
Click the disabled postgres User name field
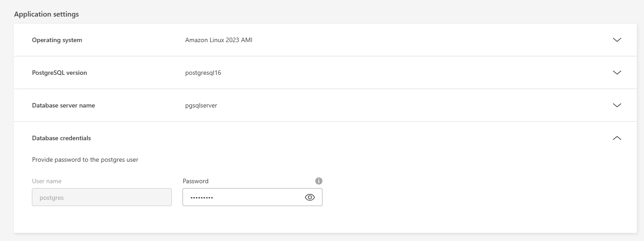[x=102, y=197]
